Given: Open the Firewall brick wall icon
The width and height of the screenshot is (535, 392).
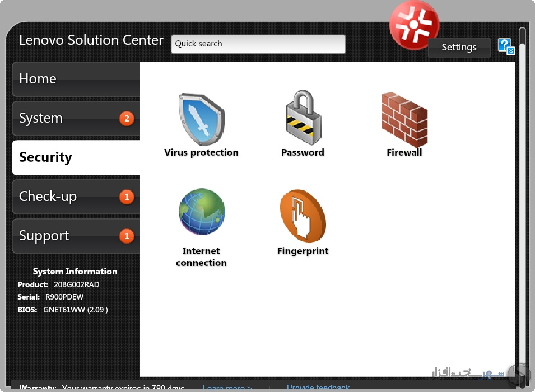Looking at the screenshot, I should click(404, 119).
